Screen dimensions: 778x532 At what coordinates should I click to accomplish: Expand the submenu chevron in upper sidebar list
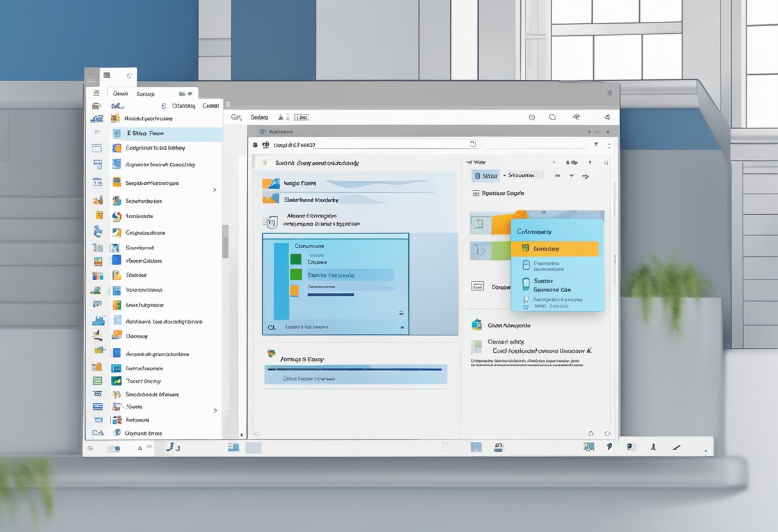214,190
